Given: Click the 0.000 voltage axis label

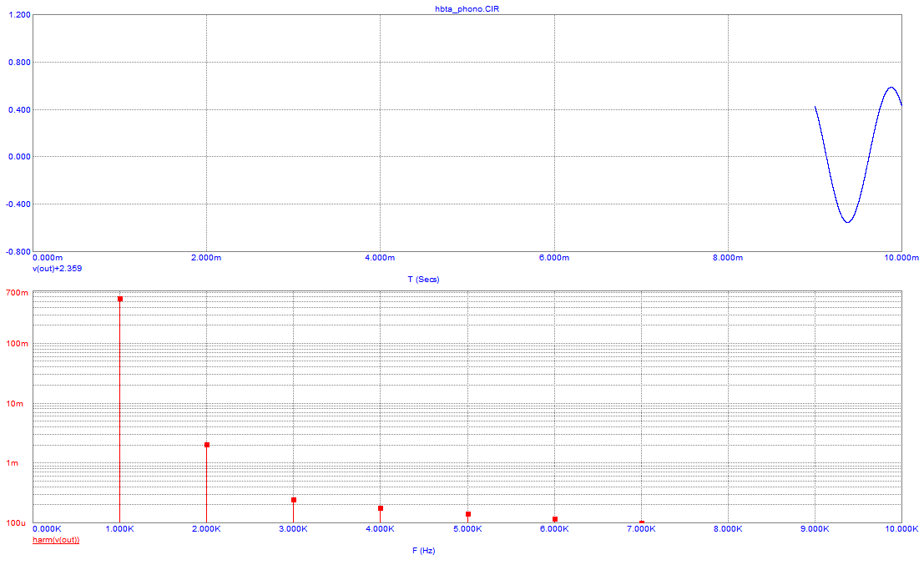Looking at the screenshot, I should (x=19, y=157).
